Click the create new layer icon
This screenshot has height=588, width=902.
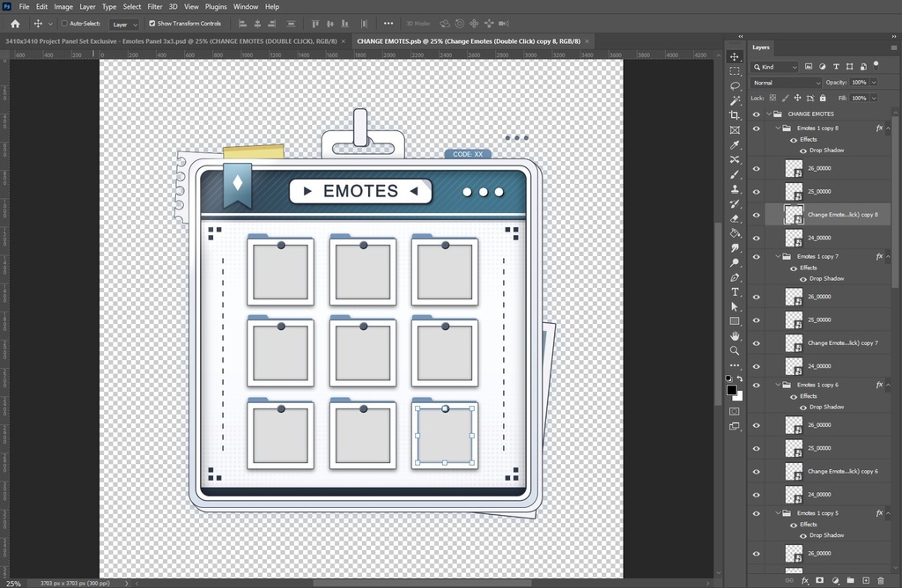866,581
